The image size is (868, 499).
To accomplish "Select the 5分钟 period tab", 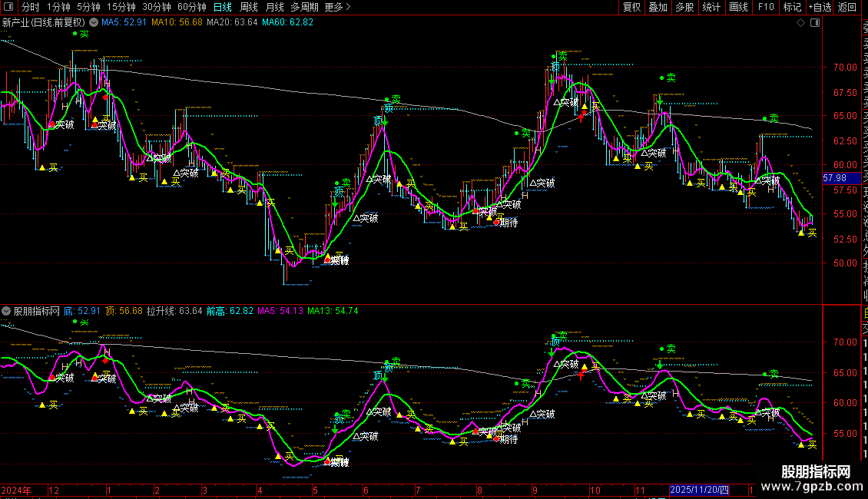I will pos(88,7).
